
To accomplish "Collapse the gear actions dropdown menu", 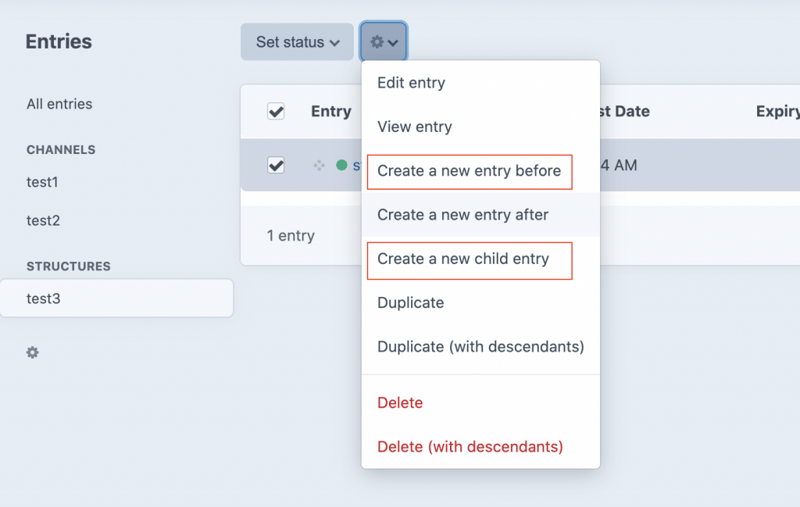I will pyautogui.click(x=384, y=42).
